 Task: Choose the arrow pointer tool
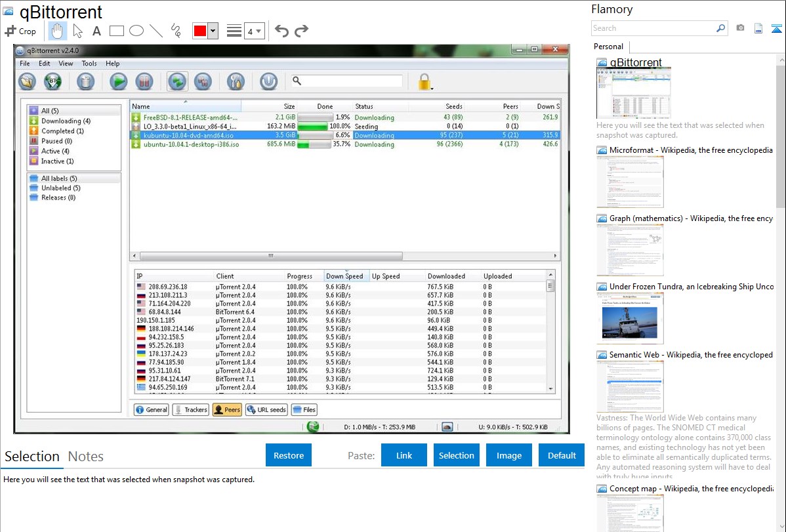pyautogui.click(x=77, y=31)
